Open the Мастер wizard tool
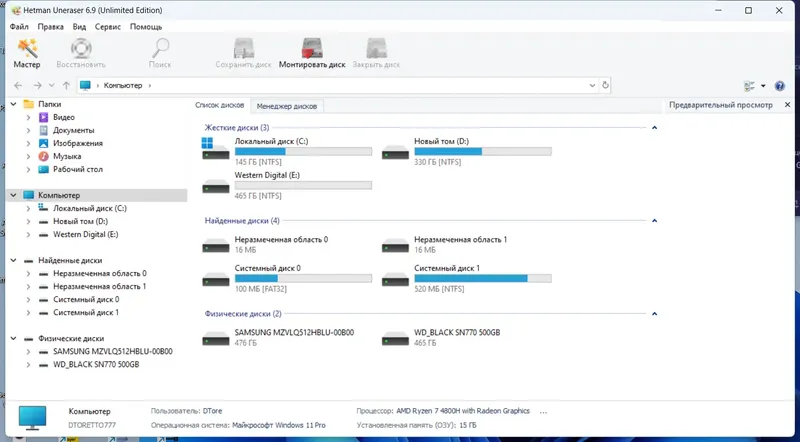800x442 pixels. coord(27,53)
